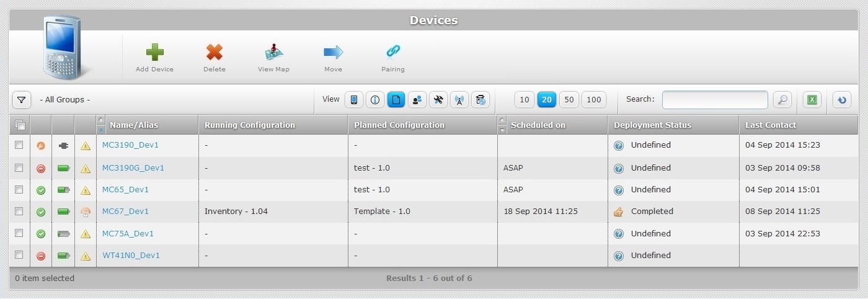Open the WT41N0_Dev1 device link
This screenshot has width=868, height=299.
point(131,256)
